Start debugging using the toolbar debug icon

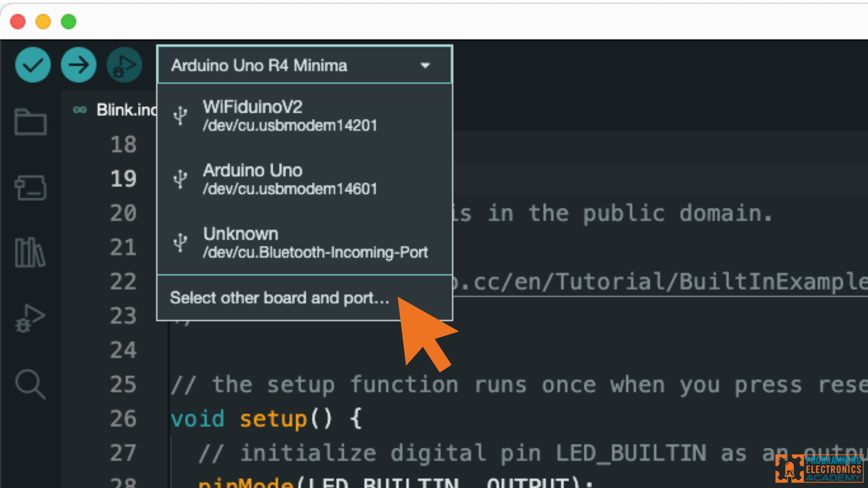pos(124,65)
